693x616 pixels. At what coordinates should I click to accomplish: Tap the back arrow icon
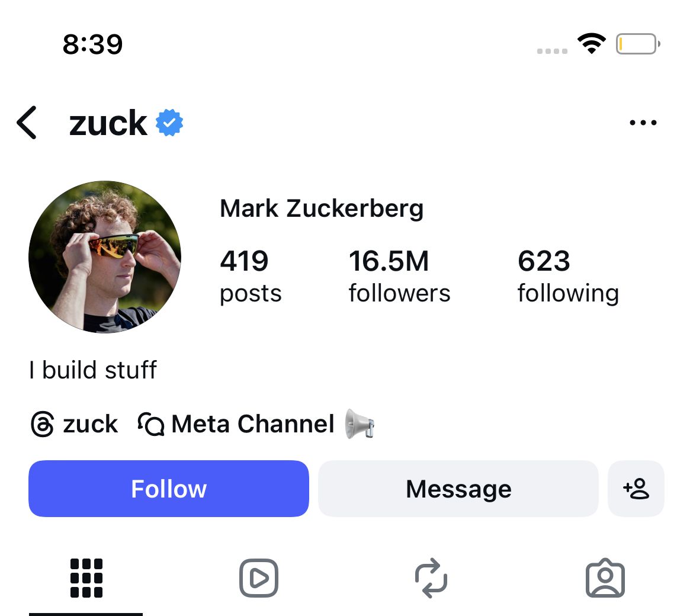coord(27,123)
